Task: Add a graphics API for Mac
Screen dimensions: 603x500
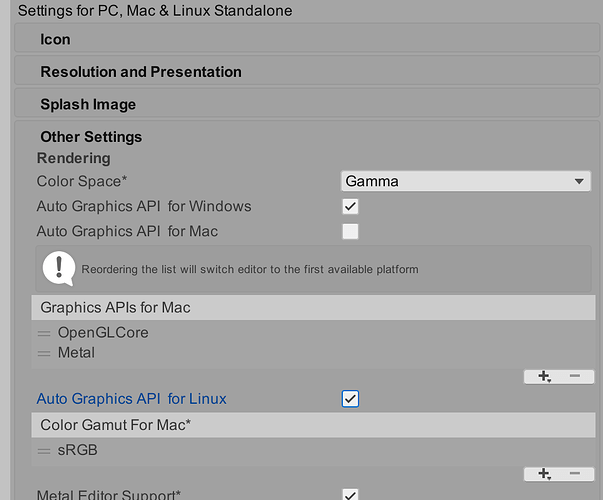Action: [x=544, y=376]
